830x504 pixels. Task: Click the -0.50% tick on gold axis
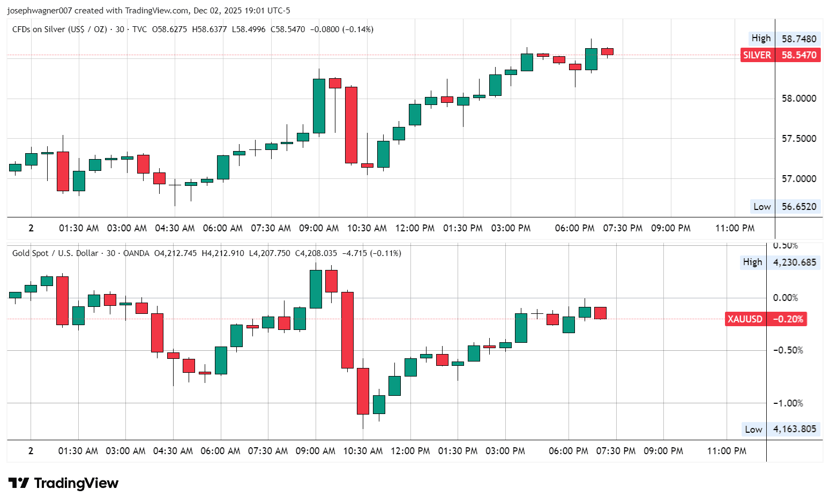coord(788,350)
